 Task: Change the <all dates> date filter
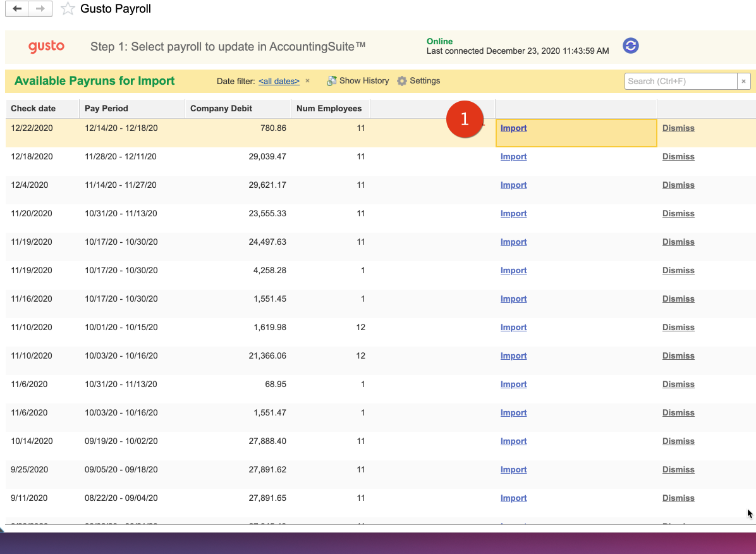[x=279, y=81]
